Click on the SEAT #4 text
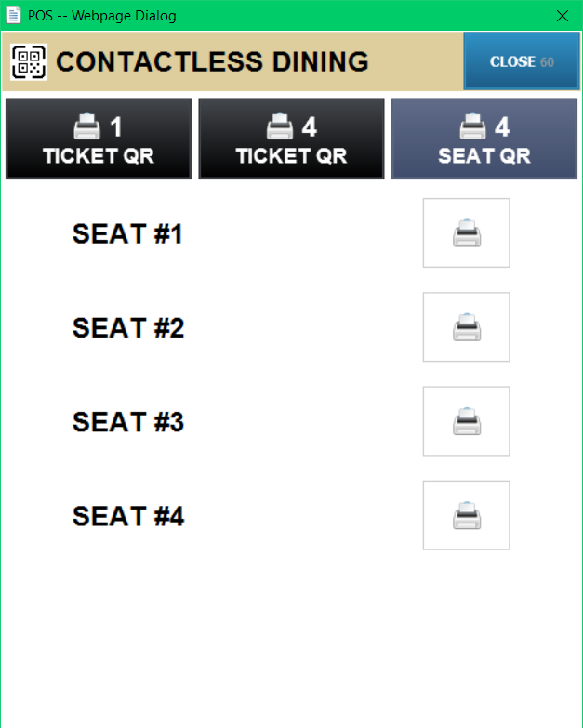Image resolution: width=583 pixels, height=728 pixels. [x=128, y=516]
